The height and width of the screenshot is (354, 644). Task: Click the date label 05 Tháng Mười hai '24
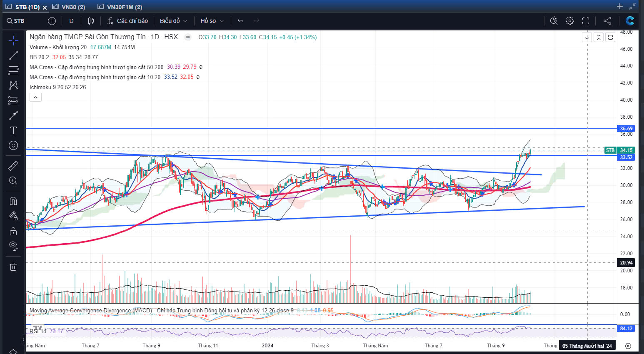pyautogui.click(x=587, y=346)
